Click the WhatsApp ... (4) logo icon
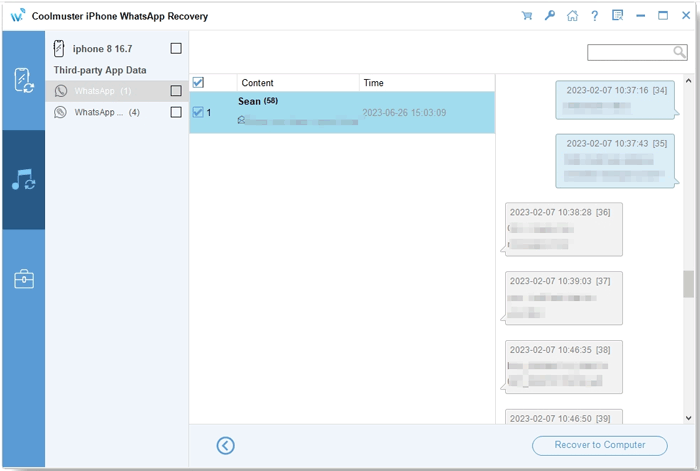 pyautogui.click(x=60, y=112)
